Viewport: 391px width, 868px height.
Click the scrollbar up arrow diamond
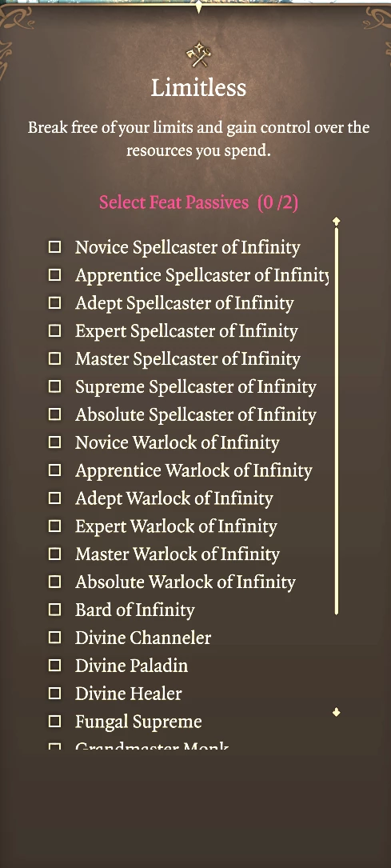click(x=336, y=222)
